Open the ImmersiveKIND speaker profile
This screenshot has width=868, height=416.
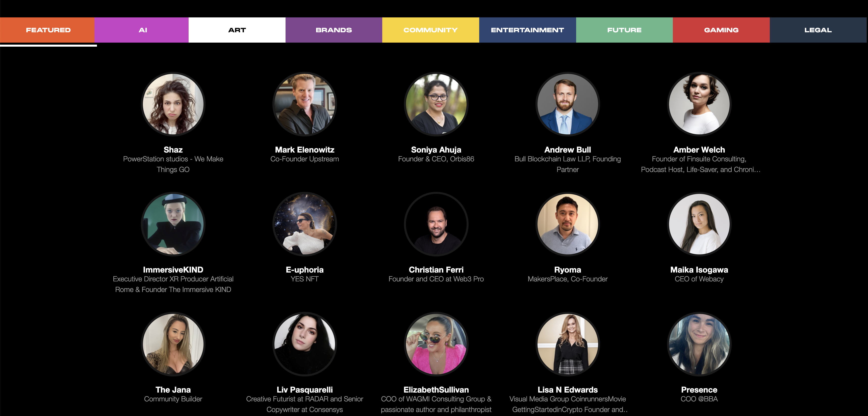[173, 270]
